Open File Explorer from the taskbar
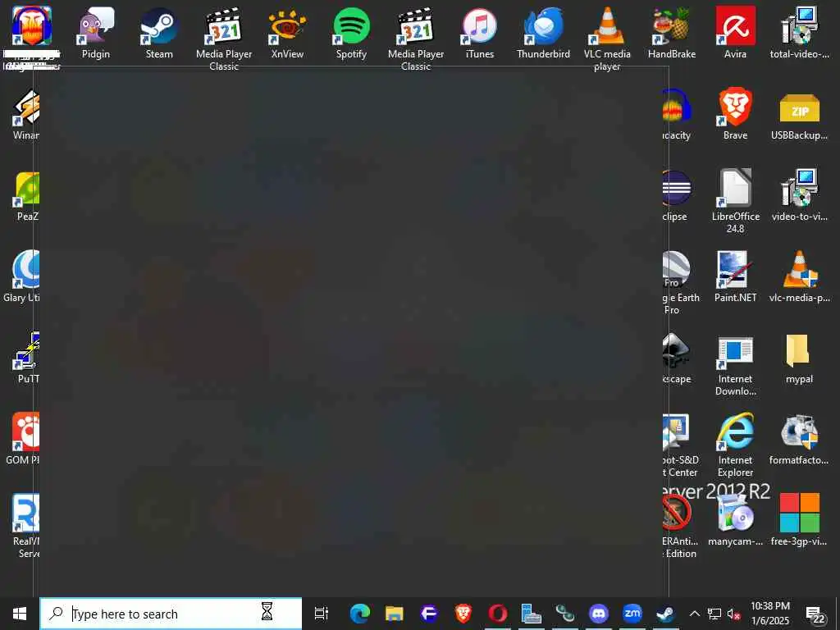The width and height of the screenshot is (840, 630). click(x=394, y=614)
